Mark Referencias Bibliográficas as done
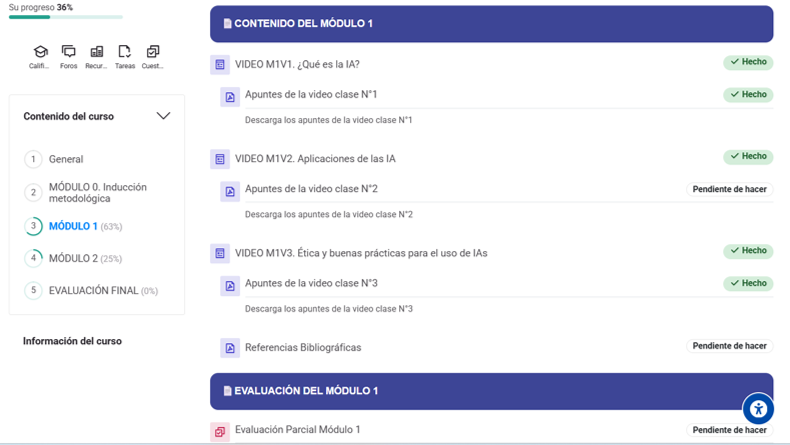Image resolution: width=790 pixels, height=445 pixels. coord(729,346)
